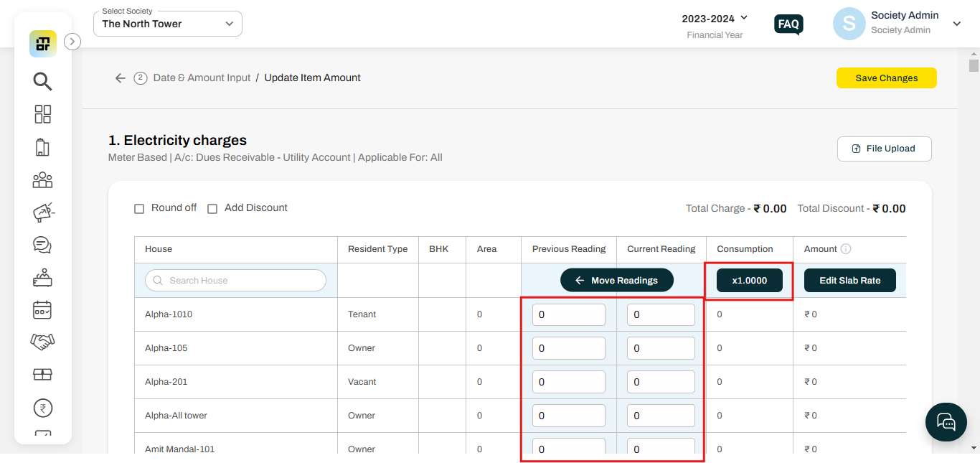Open the handshake icon in sidebar

point(42,342)
